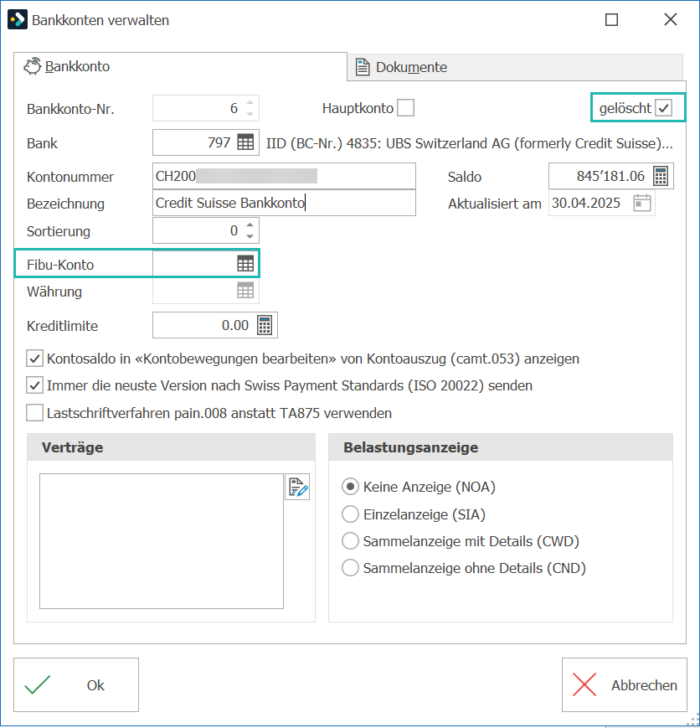700x728 pixels.
Task: Cancel with the Abbrechen button
Action: [x=625, y=684]
